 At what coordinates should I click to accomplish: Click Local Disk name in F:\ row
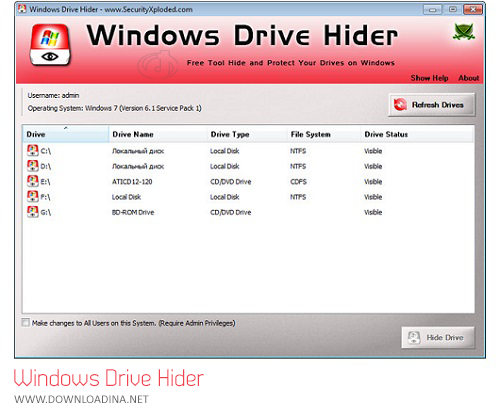(126, 197)
